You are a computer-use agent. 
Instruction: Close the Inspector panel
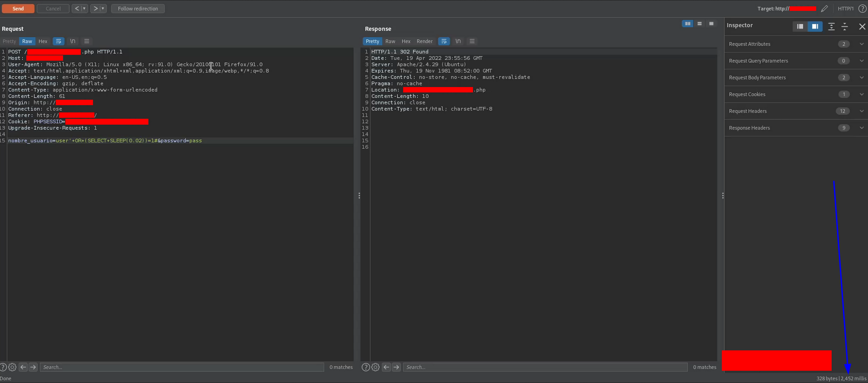pyautogui.click(x=862, y=26)
